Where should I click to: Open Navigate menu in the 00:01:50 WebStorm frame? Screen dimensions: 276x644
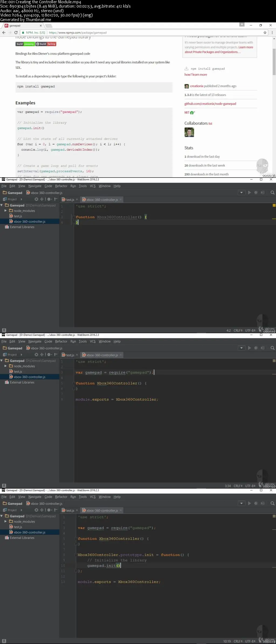[35, 341]
